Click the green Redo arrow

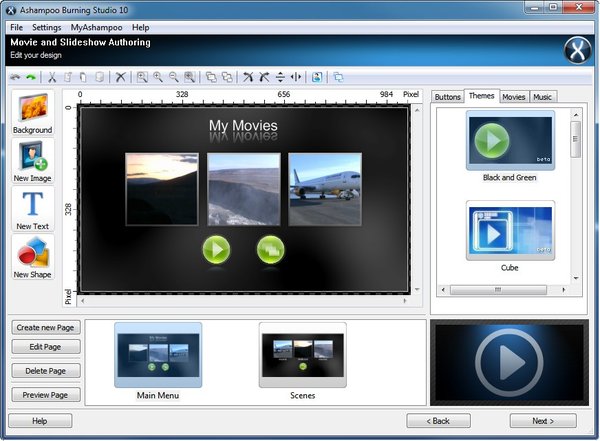(x=30, y=77)
